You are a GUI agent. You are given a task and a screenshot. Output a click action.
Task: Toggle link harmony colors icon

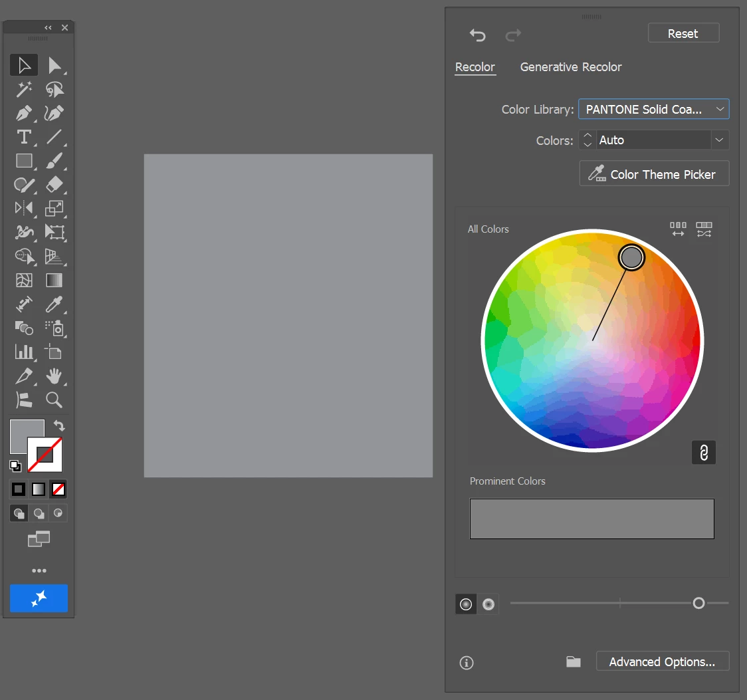704,452
